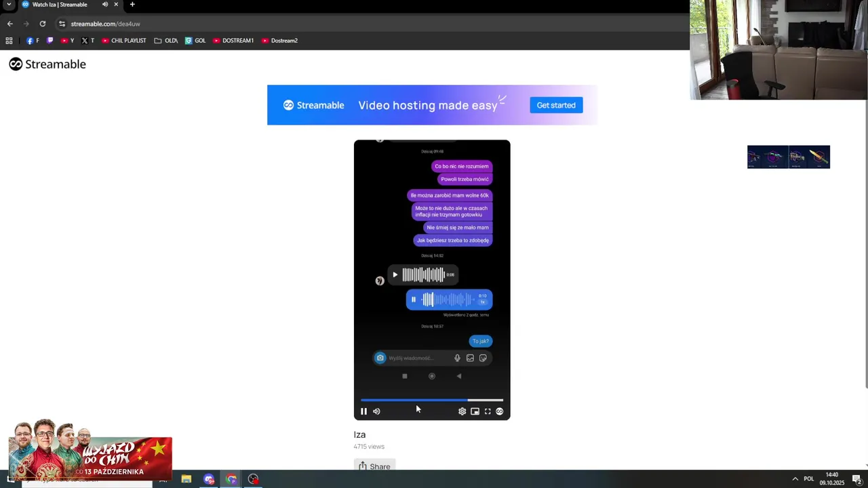Mute the video player volume
Viewport: 868px width, 488px height.
tap(376, 411)
